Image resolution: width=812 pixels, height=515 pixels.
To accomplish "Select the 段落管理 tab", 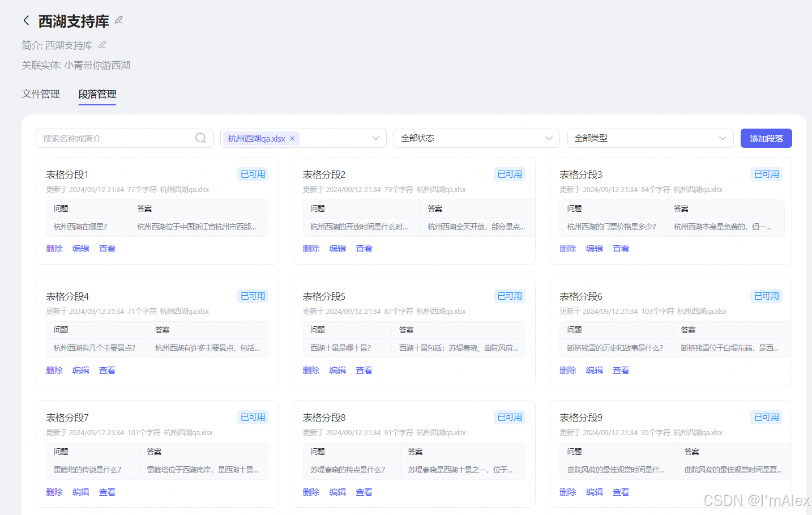I will pos(97,94).
